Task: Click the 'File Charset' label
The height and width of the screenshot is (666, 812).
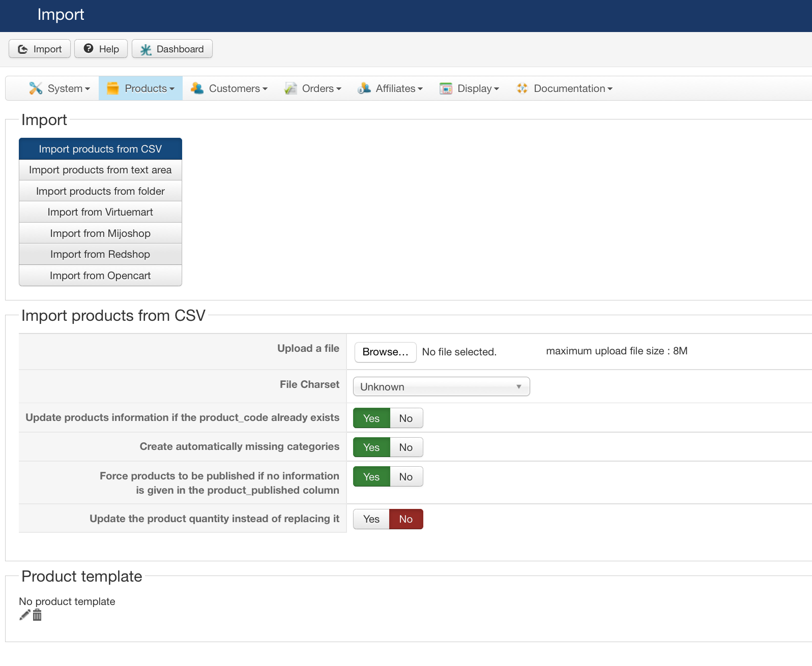Action: [309, 384]
